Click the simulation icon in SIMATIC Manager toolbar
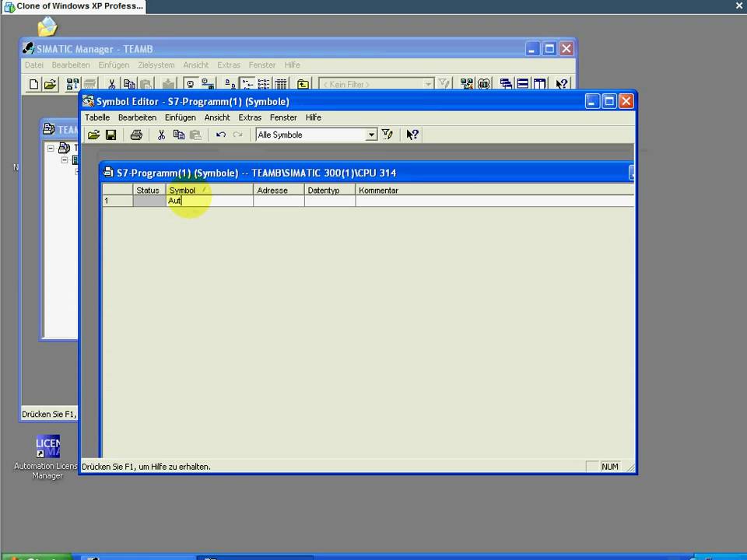747x560 pixels. coord(483,84)
